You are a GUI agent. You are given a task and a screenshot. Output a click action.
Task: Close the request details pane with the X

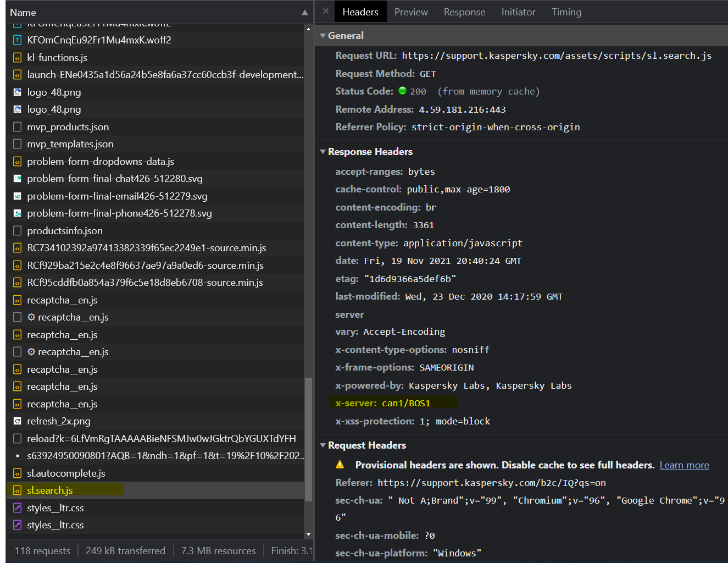click(x=326, y=11)
